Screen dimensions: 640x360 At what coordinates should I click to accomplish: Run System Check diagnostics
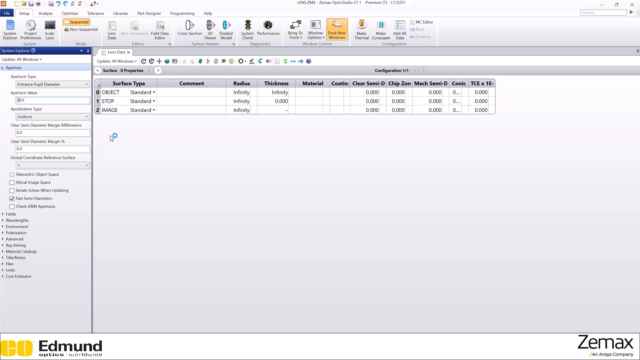point(247,30)
